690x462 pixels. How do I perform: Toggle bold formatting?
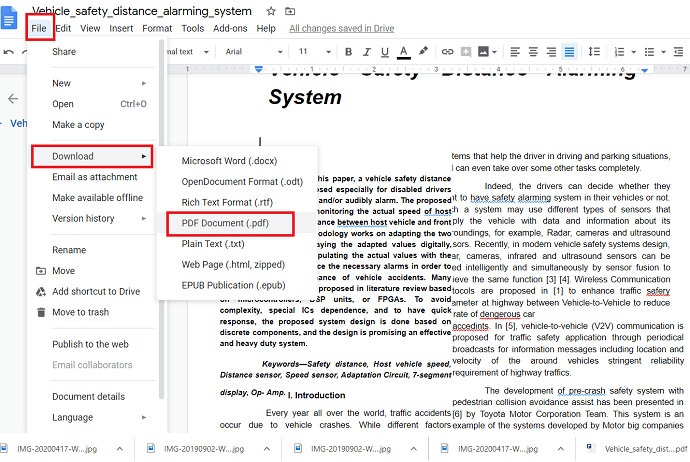348,52
